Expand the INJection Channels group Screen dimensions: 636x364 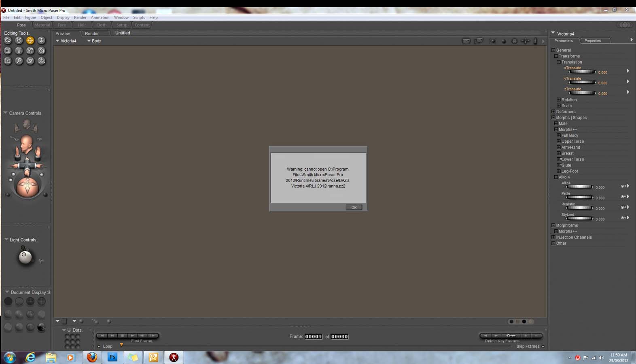(x=553, y=237)
